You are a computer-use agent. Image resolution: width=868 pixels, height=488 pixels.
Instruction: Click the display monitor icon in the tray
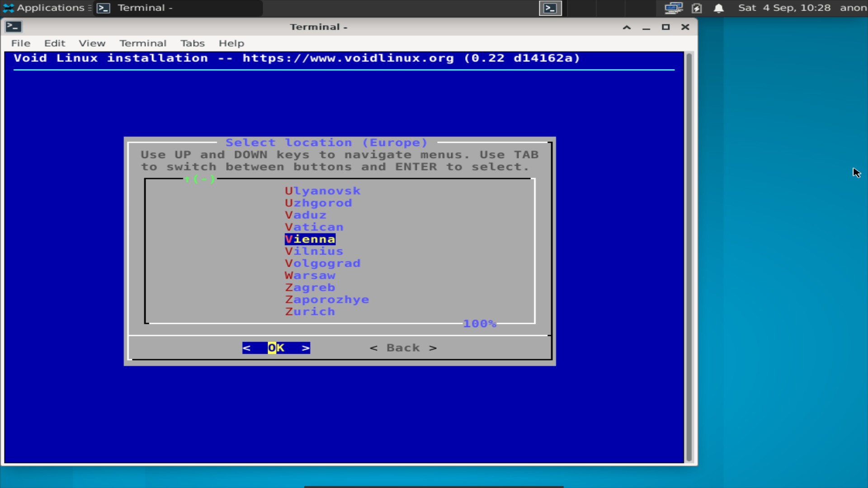click(673, 8)
